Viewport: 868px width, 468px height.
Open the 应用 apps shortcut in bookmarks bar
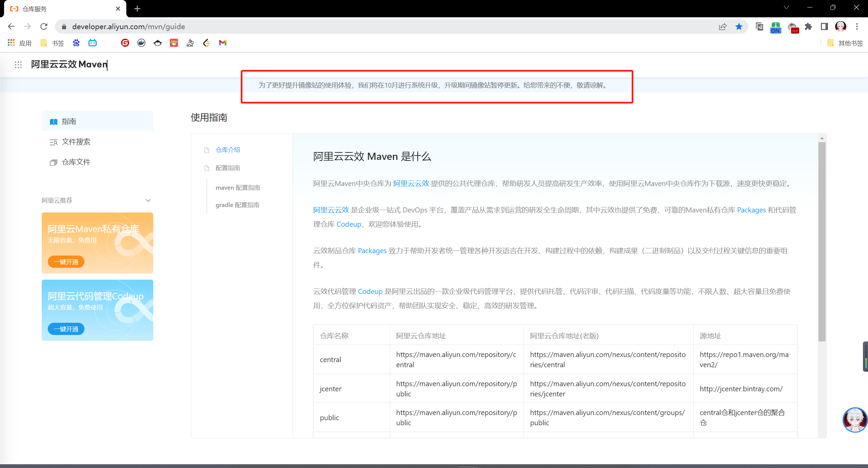click(x=20, y=43)
